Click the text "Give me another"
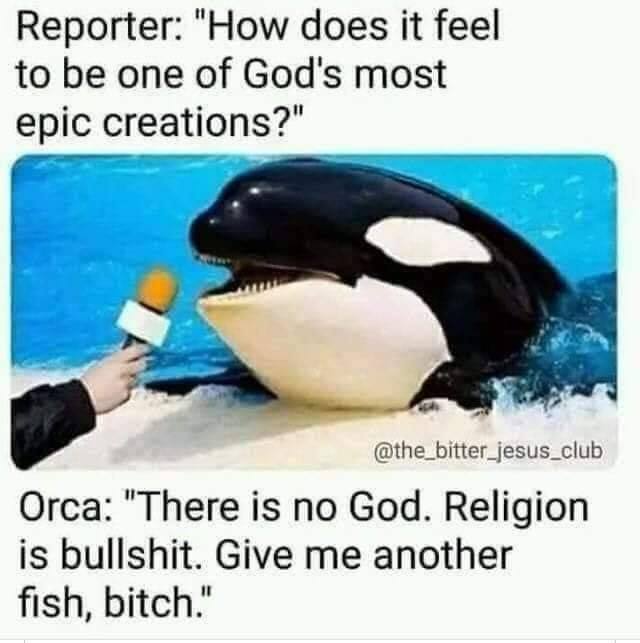This screenshot has width=640, height=643. [x=364, y=556]
